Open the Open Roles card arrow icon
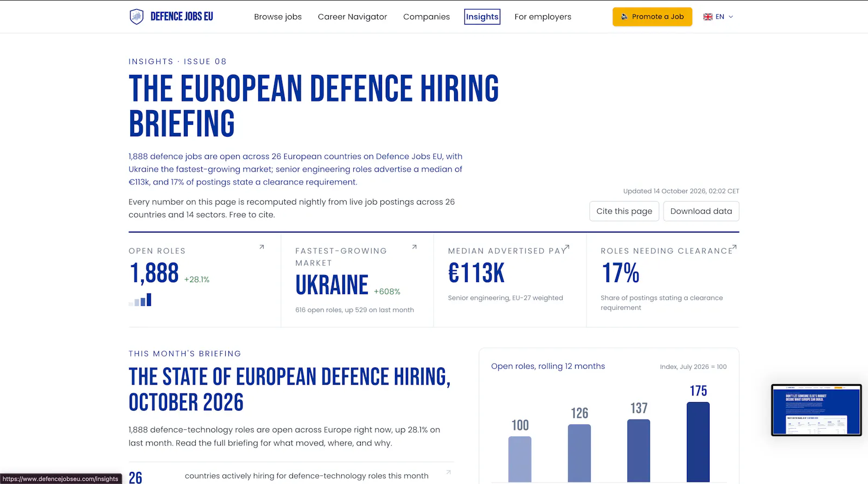 (x=261, y=247)
